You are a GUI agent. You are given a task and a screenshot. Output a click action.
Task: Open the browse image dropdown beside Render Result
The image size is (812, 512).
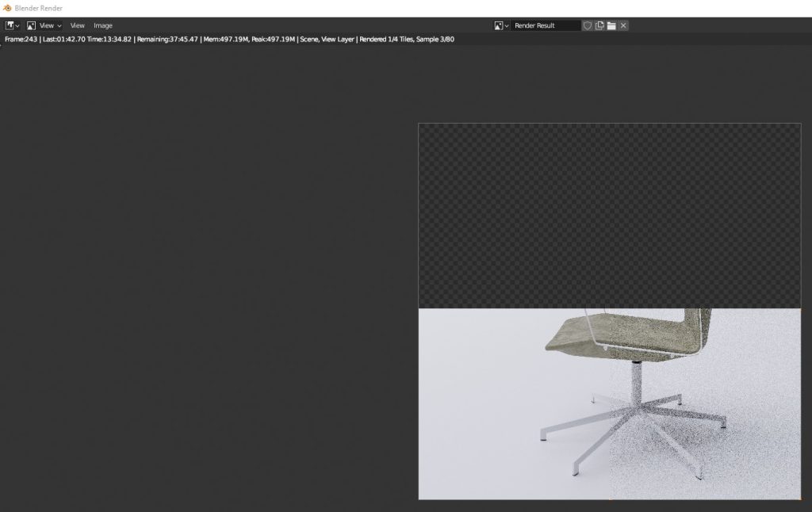501,25
